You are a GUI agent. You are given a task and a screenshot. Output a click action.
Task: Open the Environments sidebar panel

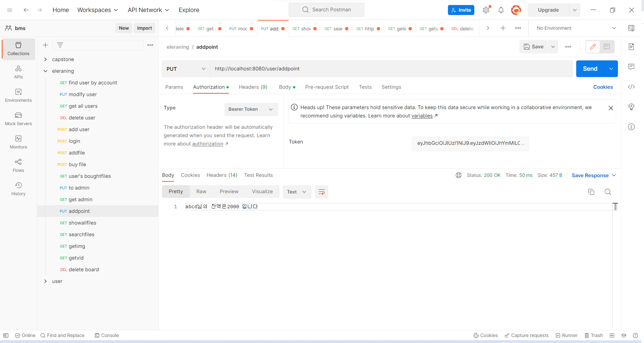[18, 95]
